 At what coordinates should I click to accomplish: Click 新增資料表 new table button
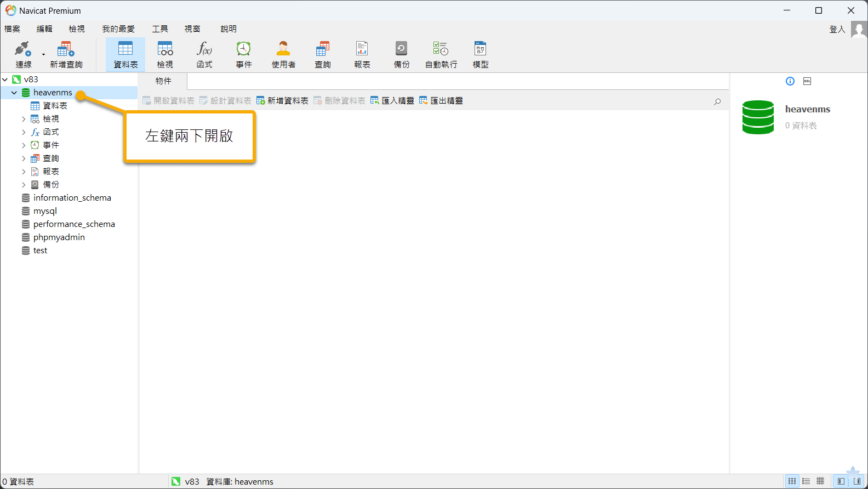point(282,101)
